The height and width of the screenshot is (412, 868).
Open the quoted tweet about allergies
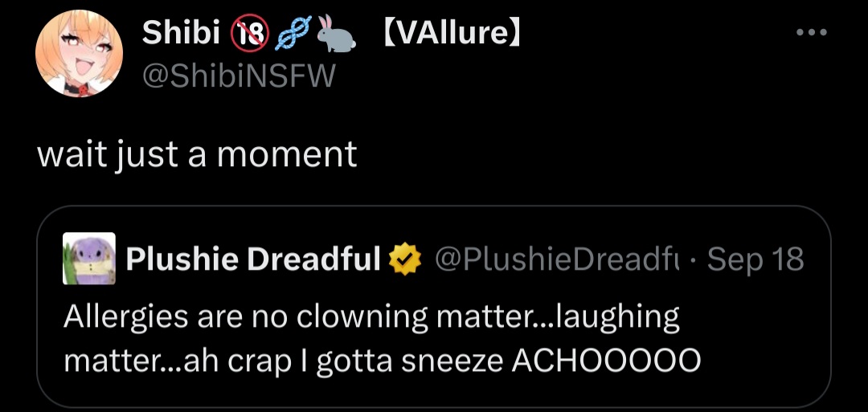coord(434,307)
